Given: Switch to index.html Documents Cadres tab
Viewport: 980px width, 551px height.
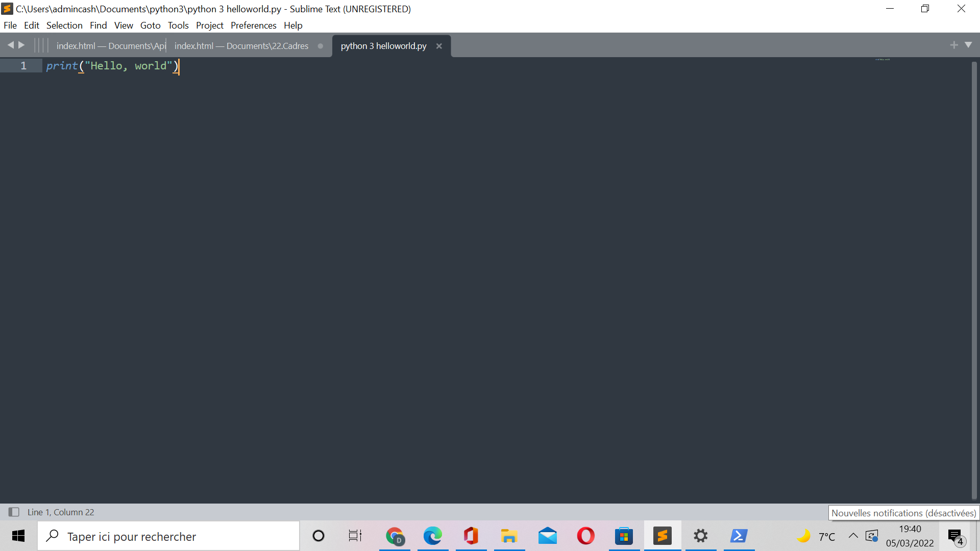Looking at the screenshot, I should pyautogui.click(x=241, y=45).
